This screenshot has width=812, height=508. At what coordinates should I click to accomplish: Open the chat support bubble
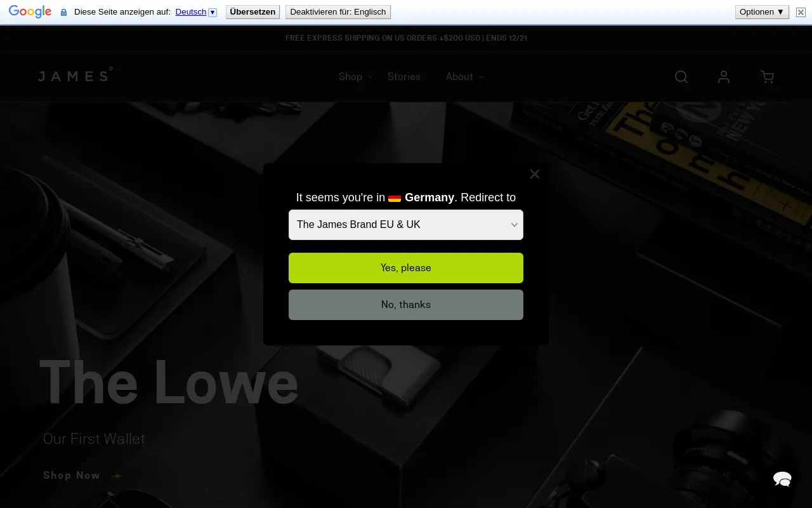782,479
